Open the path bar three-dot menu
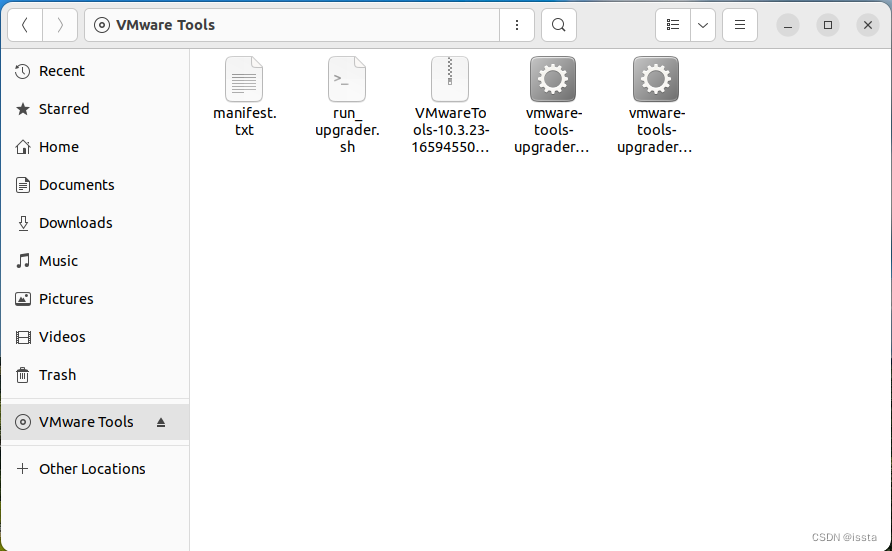 [517, 25]
